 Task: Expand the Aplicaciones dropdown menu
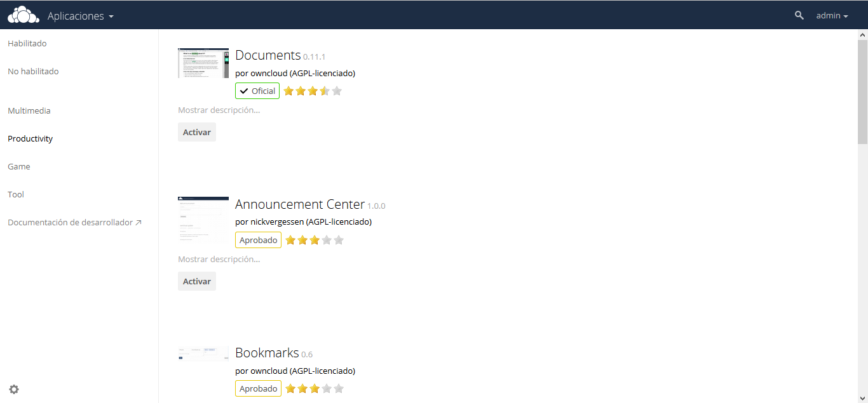pyautogui.click(x=80, y=16)
